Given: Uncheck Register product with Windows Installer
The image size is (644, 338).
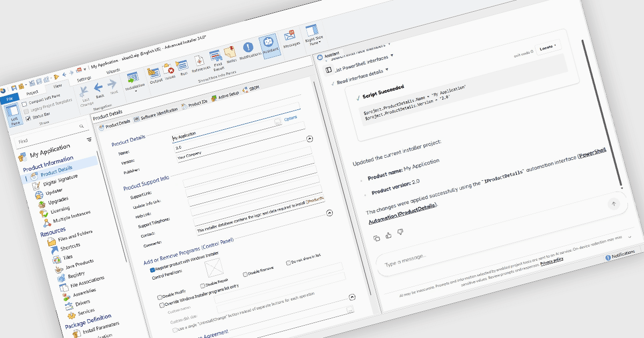Looking at the screenshot, I should [x=152, y=270].
